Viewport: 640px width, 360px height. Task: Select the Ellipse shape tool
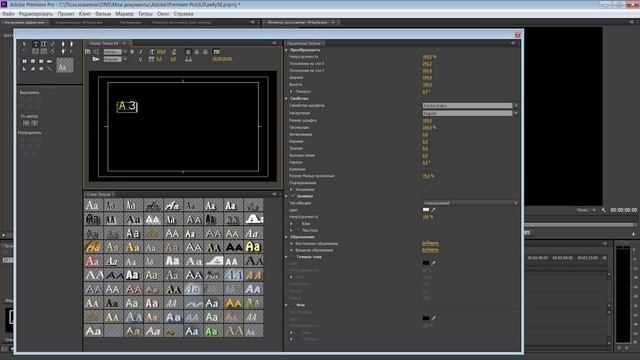[x=41, y=69]
